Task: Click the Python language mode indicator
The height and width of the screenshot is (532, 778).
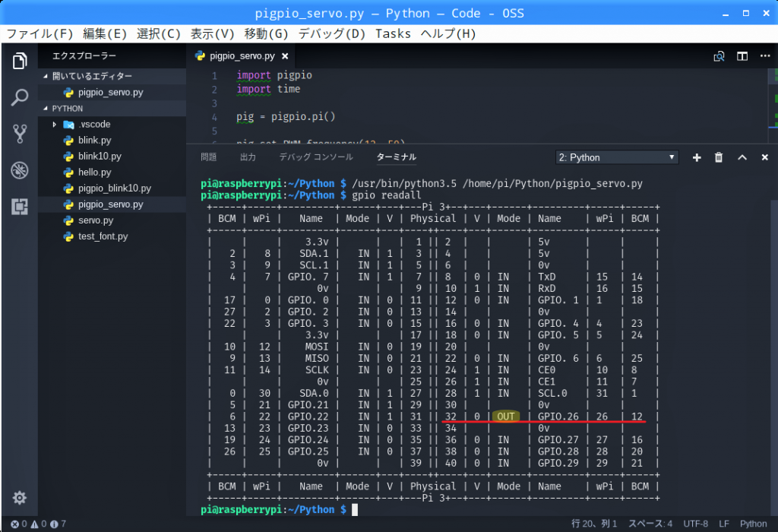Action: click(x=753, y=524)
